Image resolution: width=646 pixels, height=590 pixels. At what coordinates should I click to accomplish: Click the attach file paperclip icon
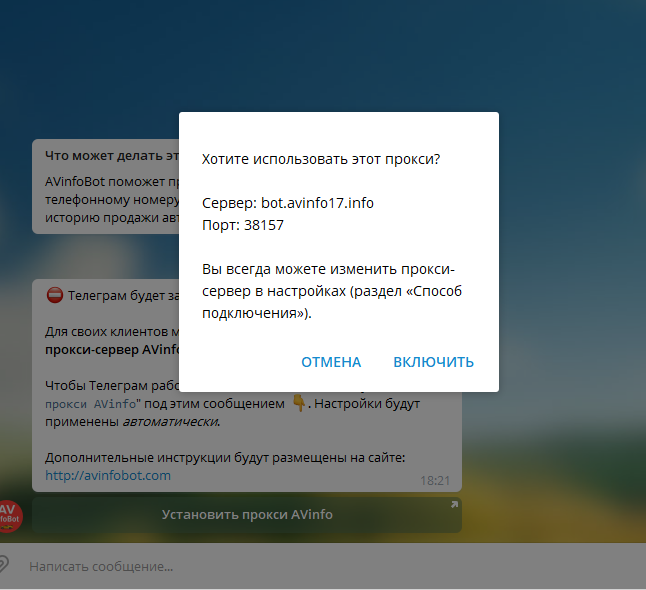[2, 564]
